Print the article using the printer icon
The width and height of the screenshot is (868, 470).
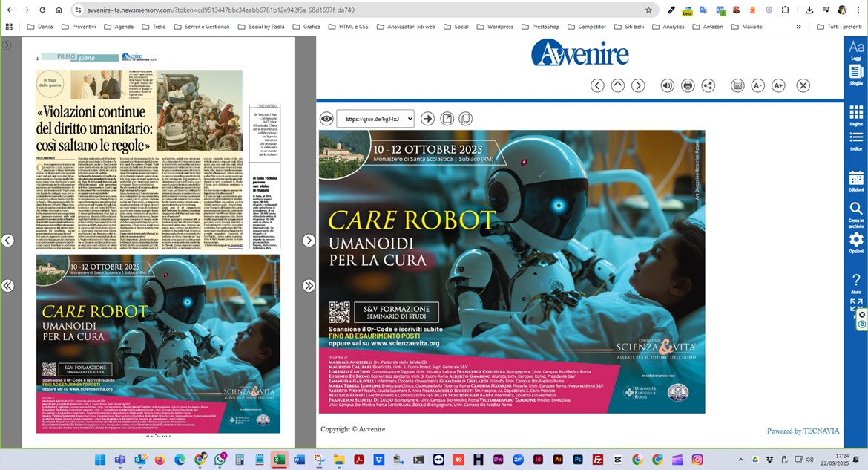tap(688, 85)
